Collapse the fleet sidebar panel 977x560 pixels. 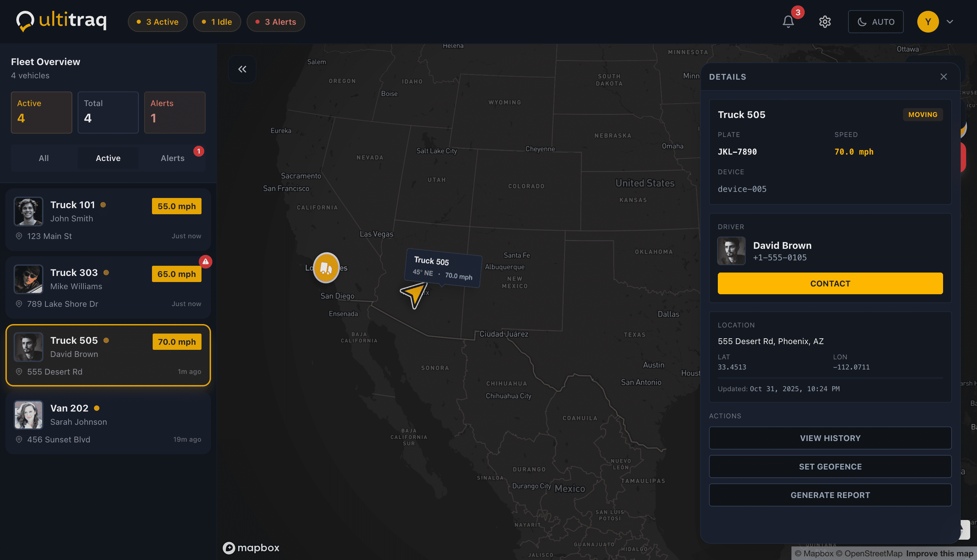242,69
